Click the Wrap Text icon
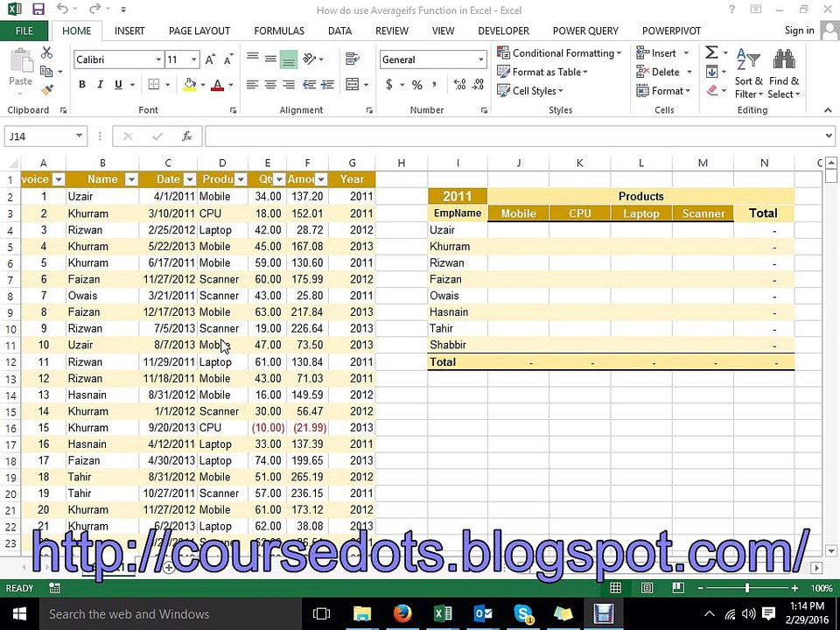Viewport: 840px width, 630px height. pos(353,59)
